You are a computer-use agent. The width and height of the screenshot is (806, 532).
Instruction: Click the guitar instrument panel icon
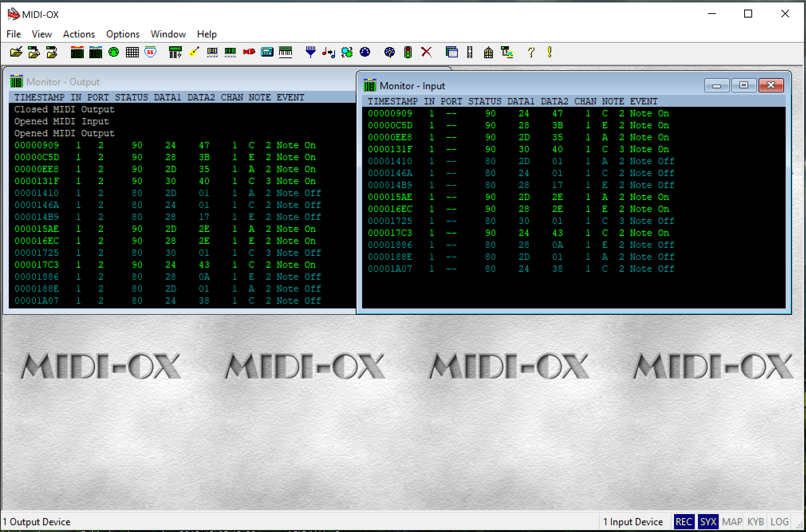click(194, 52)
